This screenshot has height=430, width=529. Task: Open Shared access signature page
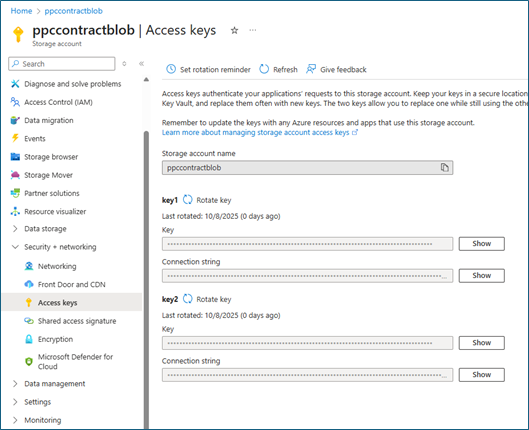point(77,321)
